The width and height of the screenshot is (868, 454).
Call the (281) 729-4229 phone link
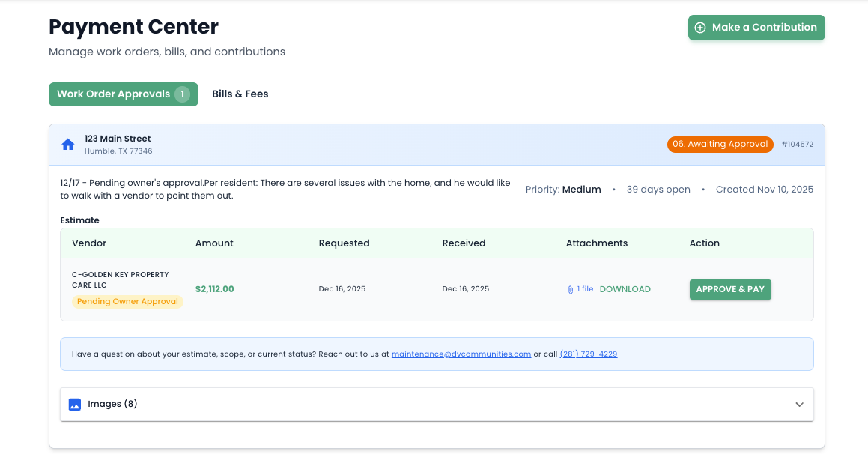pos(588,354)
